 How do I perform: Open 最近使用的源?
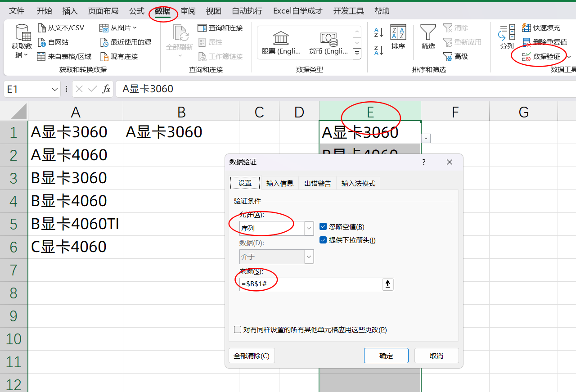pyautogui.click(x=126, y=42)
